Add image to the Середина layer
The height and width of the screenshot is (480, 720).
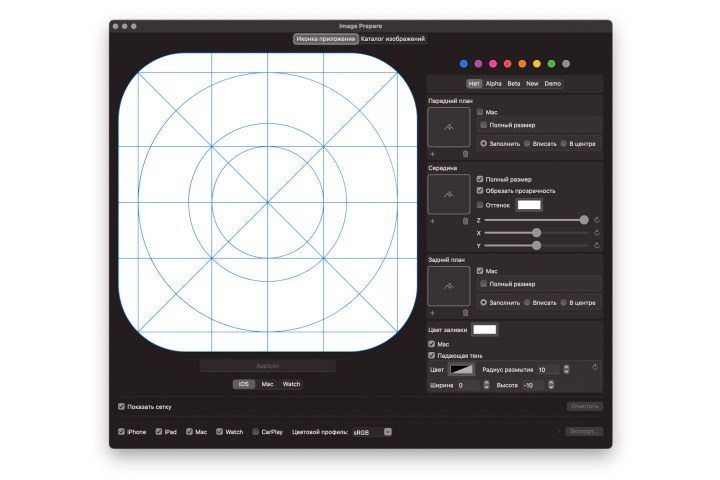pyautogui.click(x=432, y=221)
